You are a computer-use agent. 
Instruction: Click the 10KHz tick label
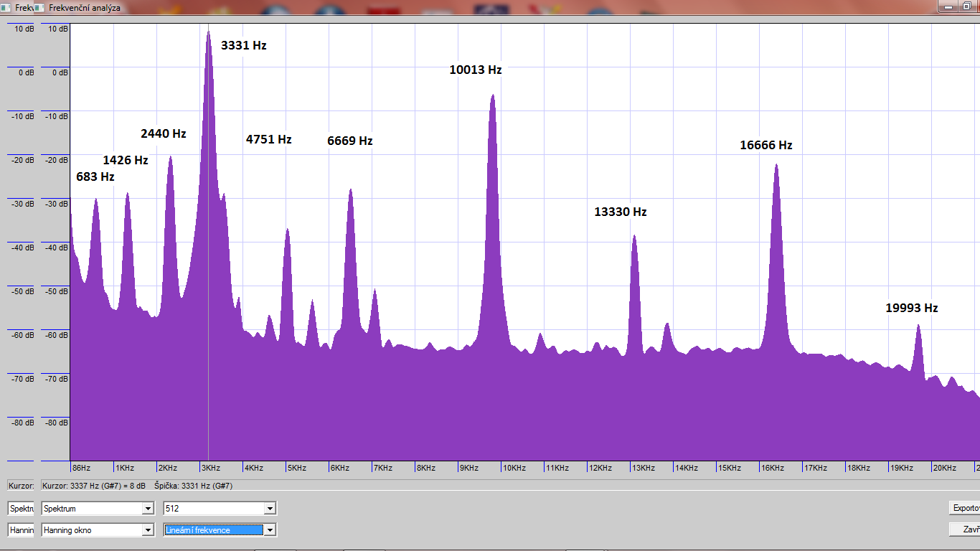[x=514, y=468]
